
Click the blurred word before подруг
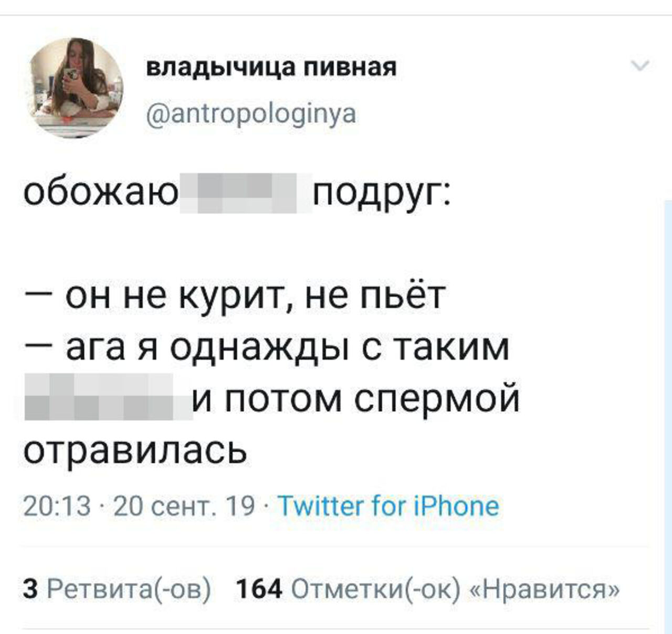click(246, 193)
